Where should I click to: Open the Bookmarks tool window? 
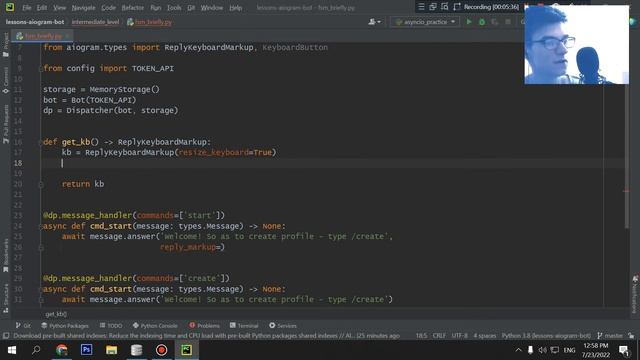click(6, 256)
